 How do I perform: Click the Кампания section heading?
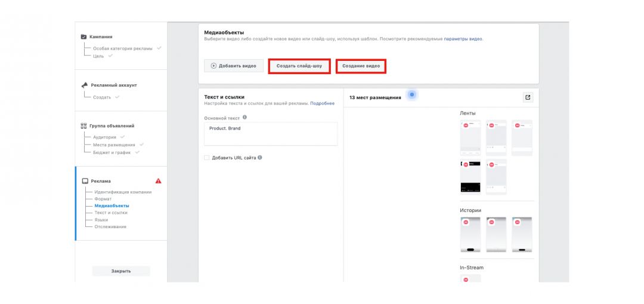[101, 36]
